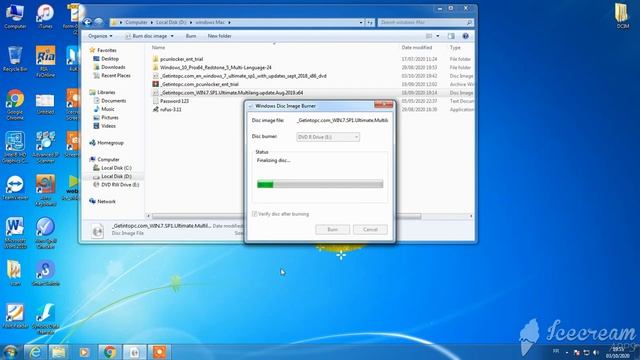
Task: Select Downloads in the sidebar
Action: [x=113, y=67]
